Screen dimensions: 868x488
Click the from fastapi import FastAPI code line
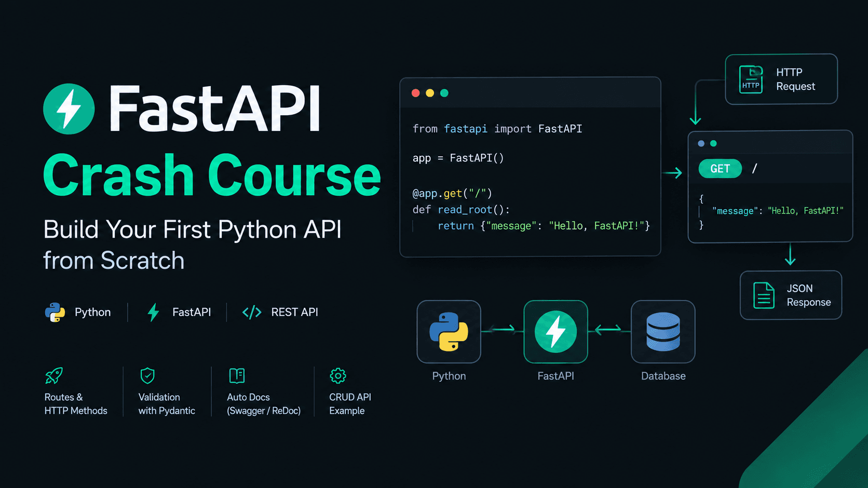pos(497,129)
